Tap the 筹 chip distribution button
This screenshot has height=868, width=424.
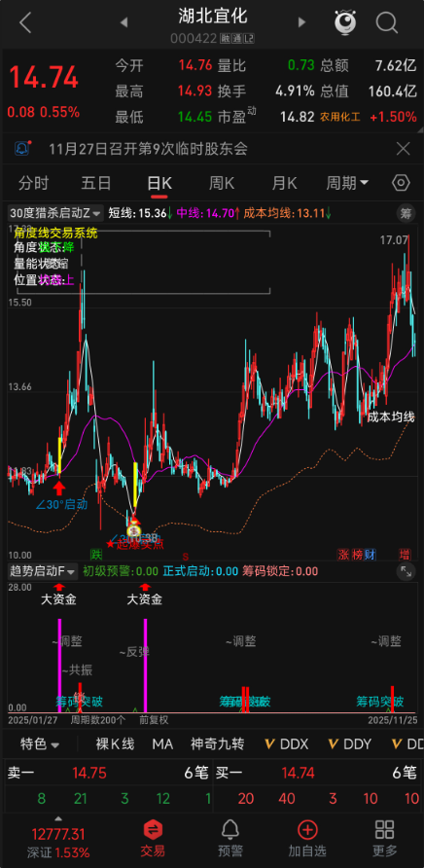point(406,212)
